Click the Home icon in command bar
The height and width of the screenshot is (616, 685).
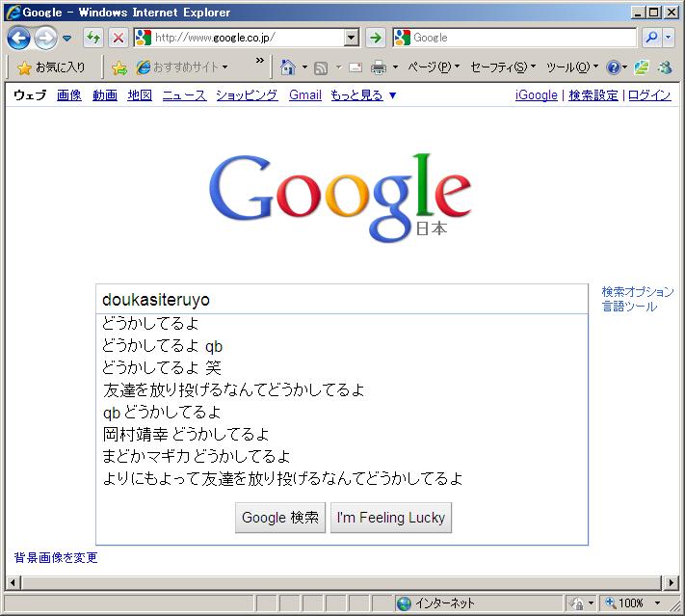(287, 67)
